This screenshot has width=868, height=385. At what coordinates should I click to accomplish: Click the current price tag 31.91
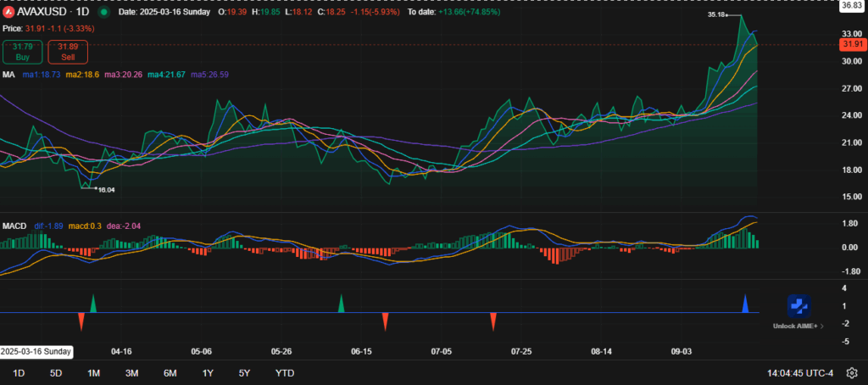tap(850, 44)
